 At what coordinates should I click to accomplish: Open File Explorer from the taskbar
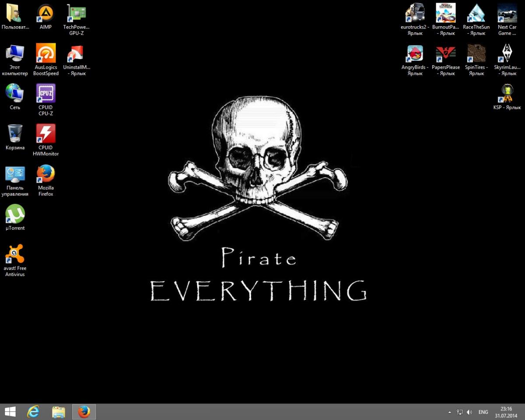(58, 412)
